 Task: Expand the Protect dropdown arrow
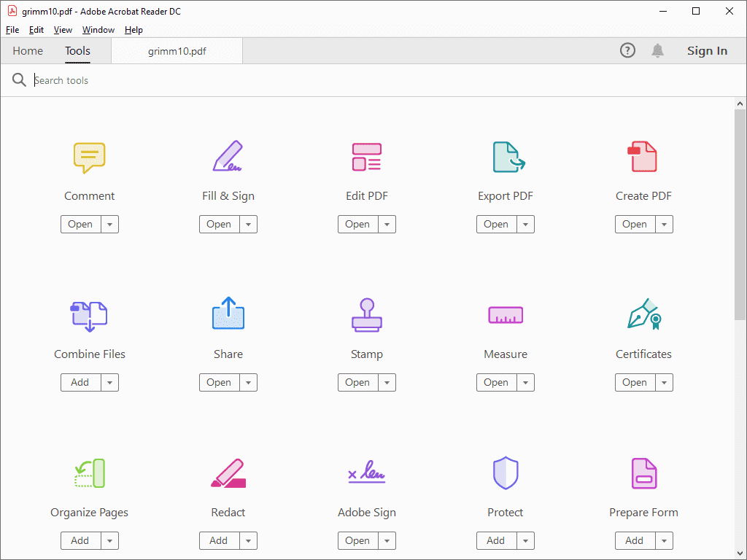coord(526,540)
